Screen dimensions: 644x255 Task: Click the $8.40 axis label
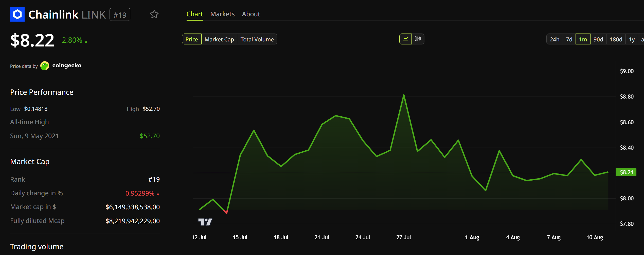[627, 148]
